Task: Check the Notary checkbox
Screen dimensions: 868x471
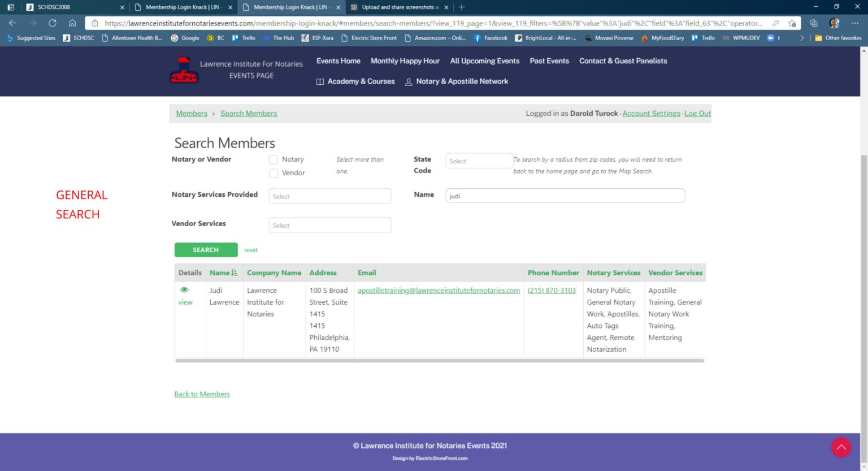Action: (x=274, y=160)
